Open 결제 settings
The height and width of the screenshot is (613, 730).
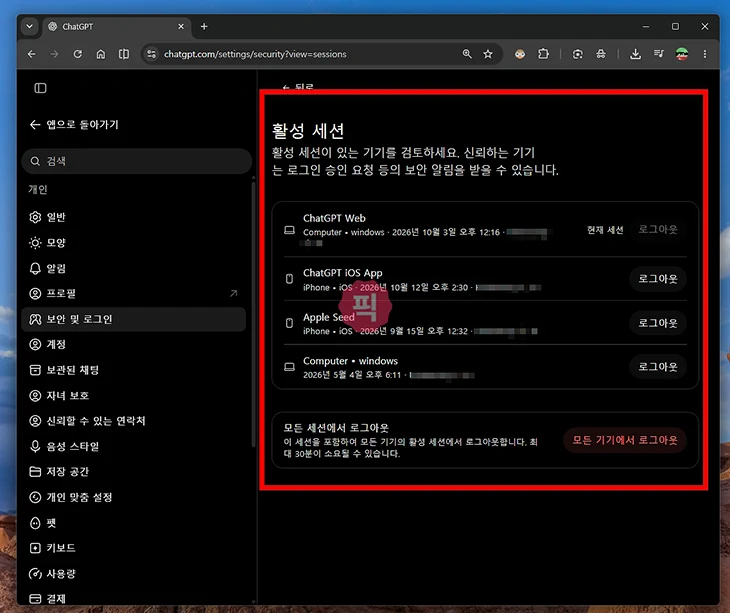point(134,599)
